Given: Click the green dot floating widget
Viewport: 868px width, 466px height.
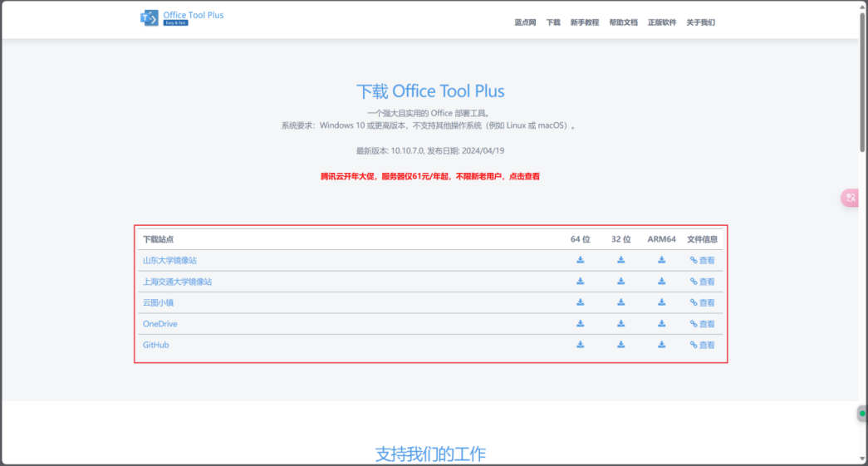Looking at the screenshot, I should [x=862, y=414].
